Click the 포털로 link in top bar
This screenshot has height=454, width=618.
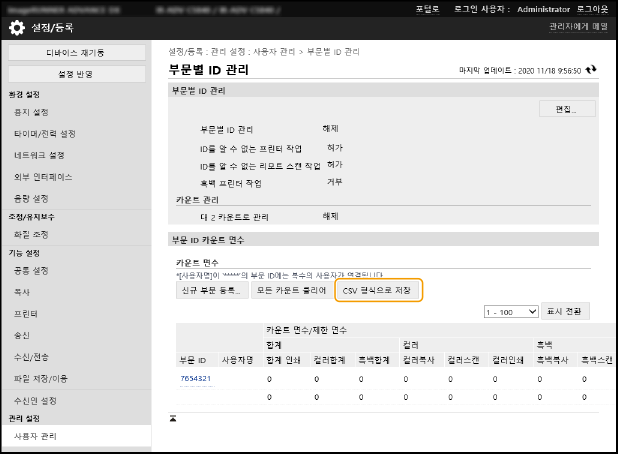point(427,7)
